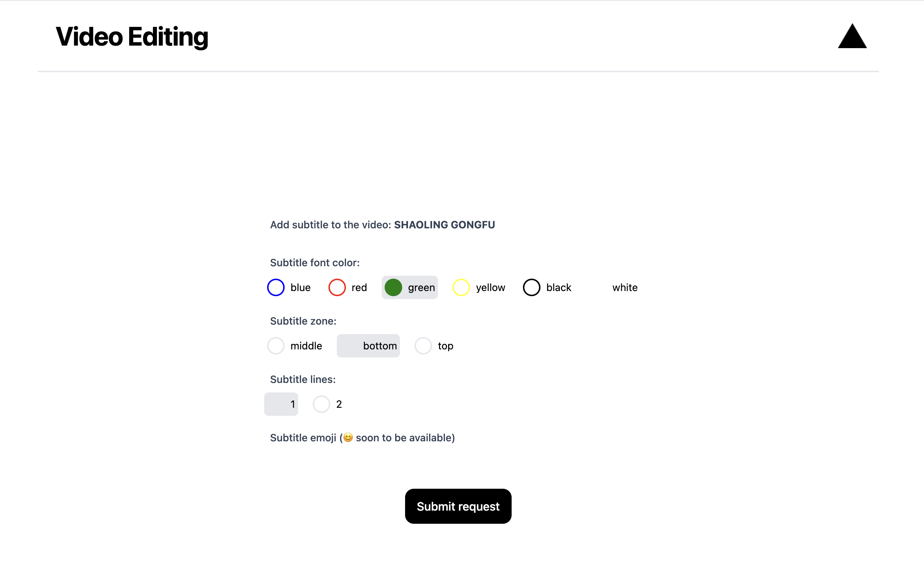Click the filled green color circle

[x=393, y=287]
